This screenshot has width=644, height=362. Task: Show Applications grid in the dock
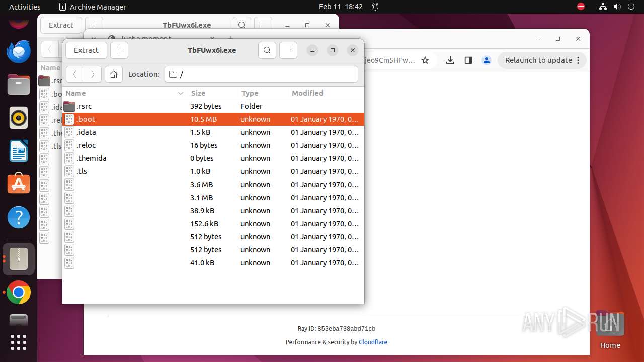pos(19,342)
